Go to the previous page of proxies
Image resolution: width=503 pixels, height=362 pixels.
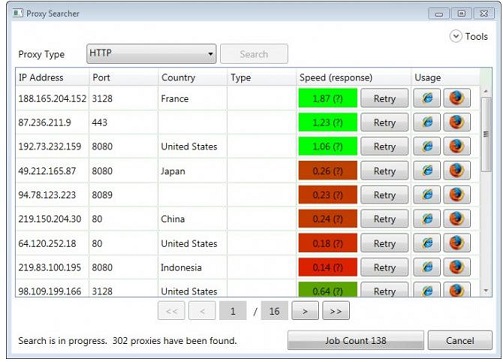coord(202,311)
